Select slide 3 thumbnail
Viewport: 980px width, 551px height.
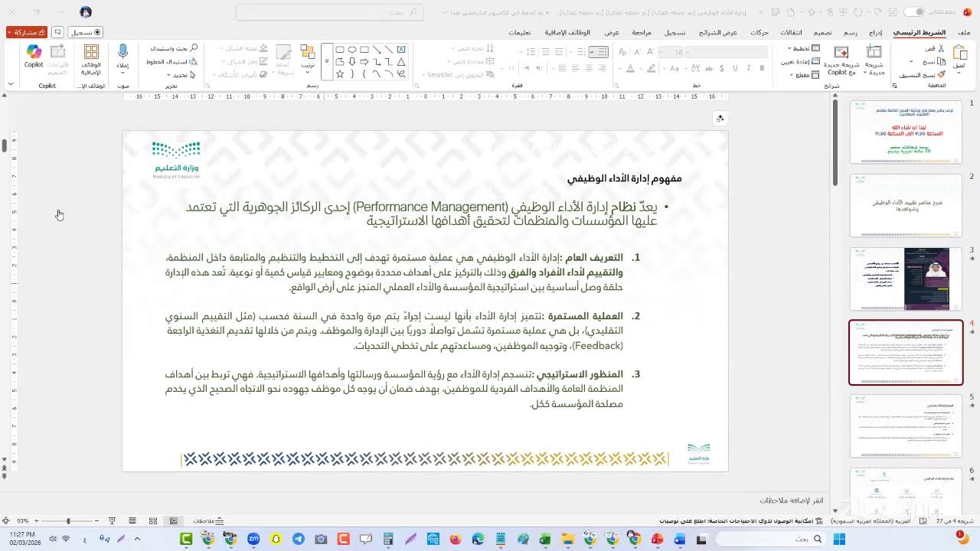point(905,279)
